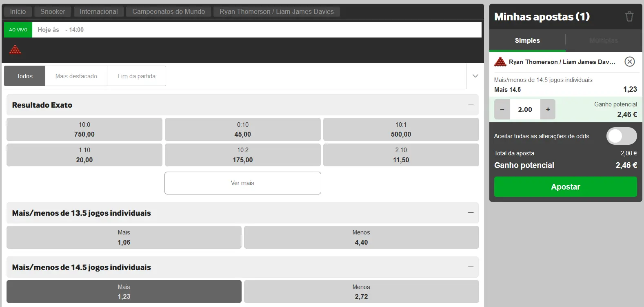The width and height of the screenshot is (644, 307).
Task: Expand market filter chevron dropdown
Action: pos(475,76)
